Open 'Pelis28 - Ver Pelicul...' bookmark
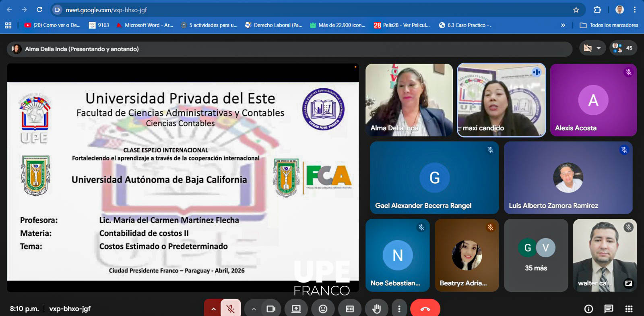644x316 pixels. [402, 25]
